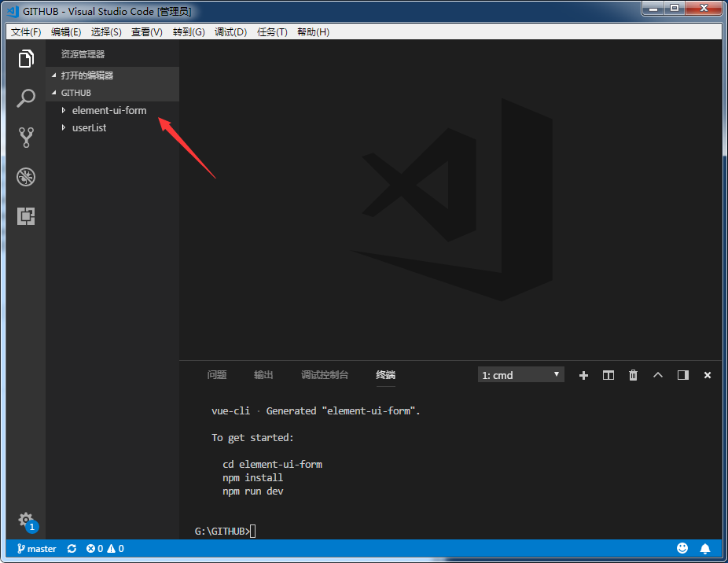
Task: Open the 调试(D) menu
Action: pos(231,32)
